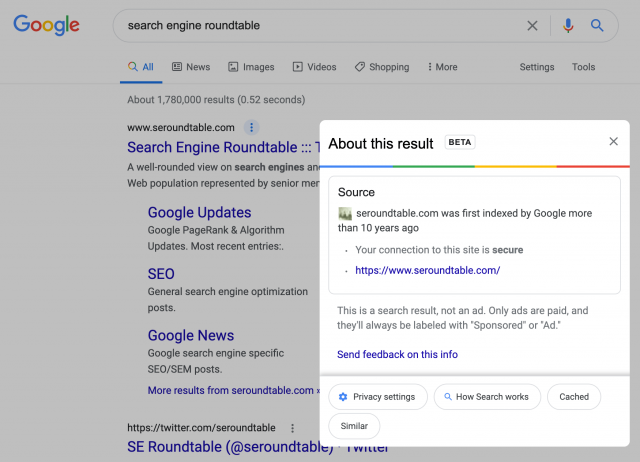Switch to the Images tab
Screen dimensions: 640x462
click(x=251, y=67)
